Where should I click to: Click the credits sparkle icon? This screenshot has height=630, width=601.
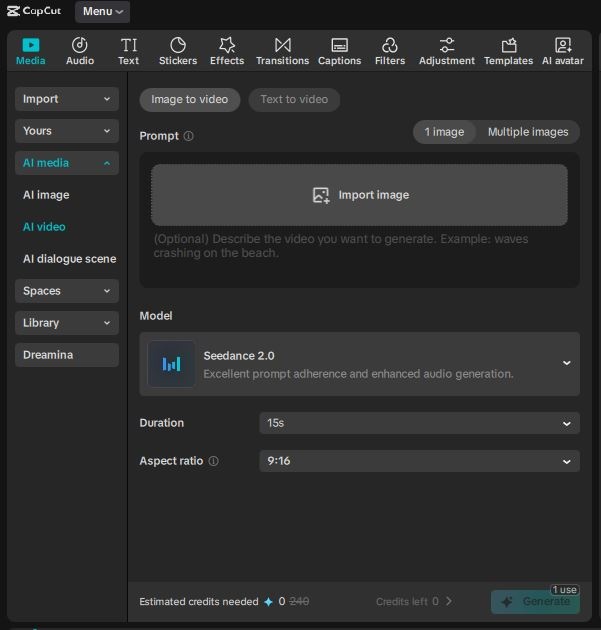click(268, 601)
